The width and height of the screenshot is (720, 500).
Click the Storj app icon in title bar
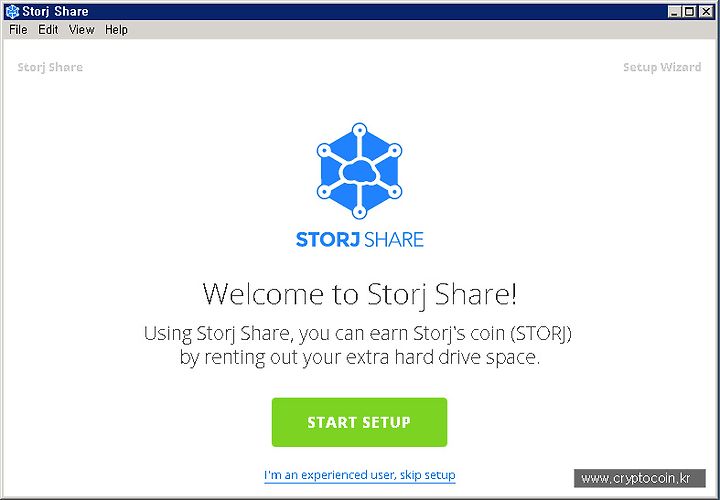(12, 11)
